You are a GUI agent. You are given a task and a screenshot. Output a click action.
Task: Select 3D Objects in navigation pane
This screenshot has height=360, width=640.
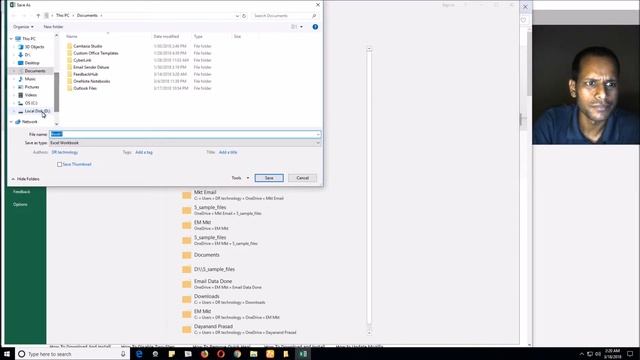click(34, 47)
